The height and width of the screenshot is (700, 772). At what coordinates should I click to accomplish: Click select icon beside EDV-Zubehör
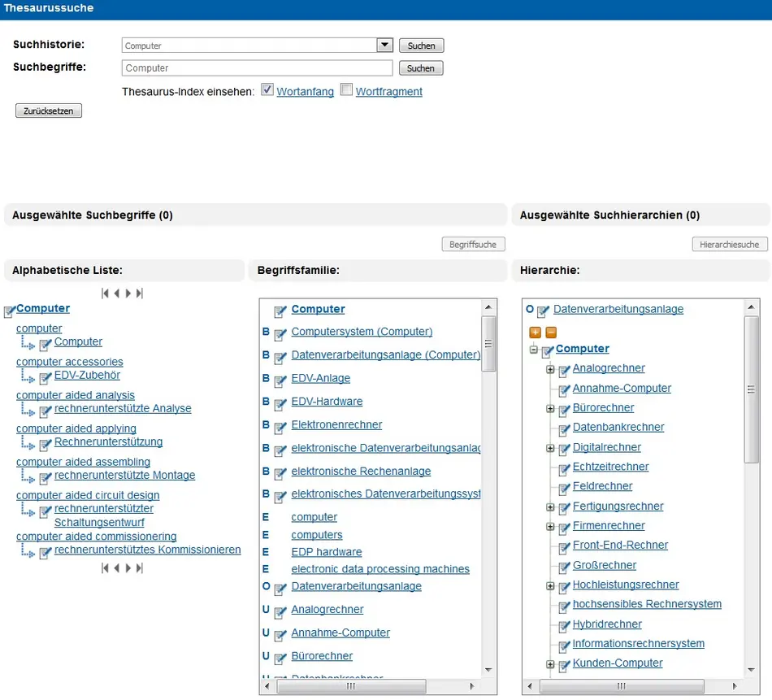click(x=46, y=376)
